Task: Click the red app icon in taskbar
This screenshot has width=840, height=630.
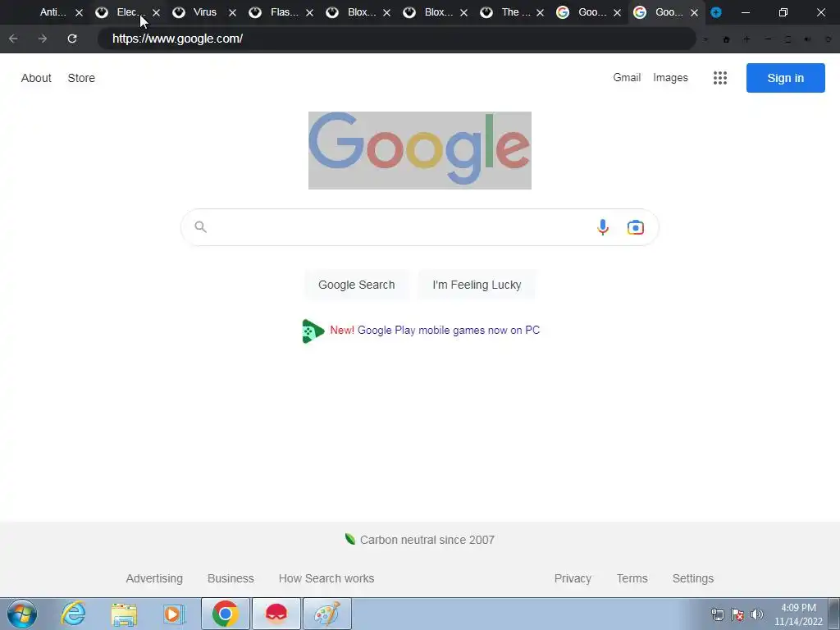Action: [x=276, y=614]
